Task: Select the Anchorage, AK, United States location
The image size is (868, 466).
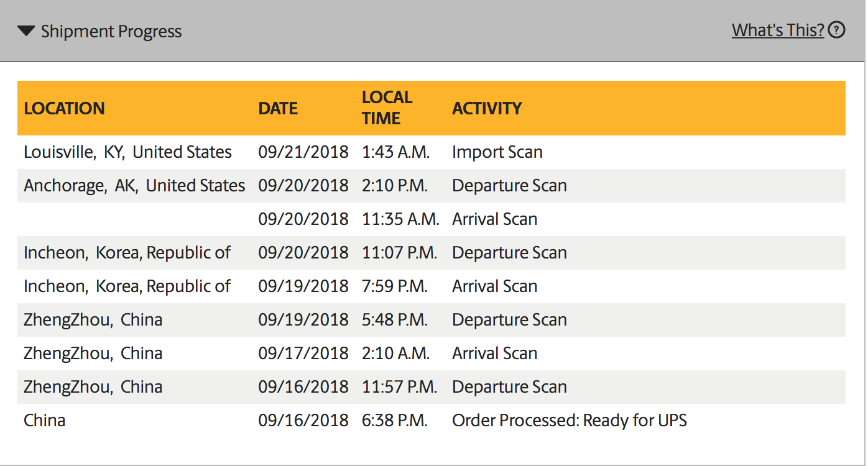Action: pos(134,186)
